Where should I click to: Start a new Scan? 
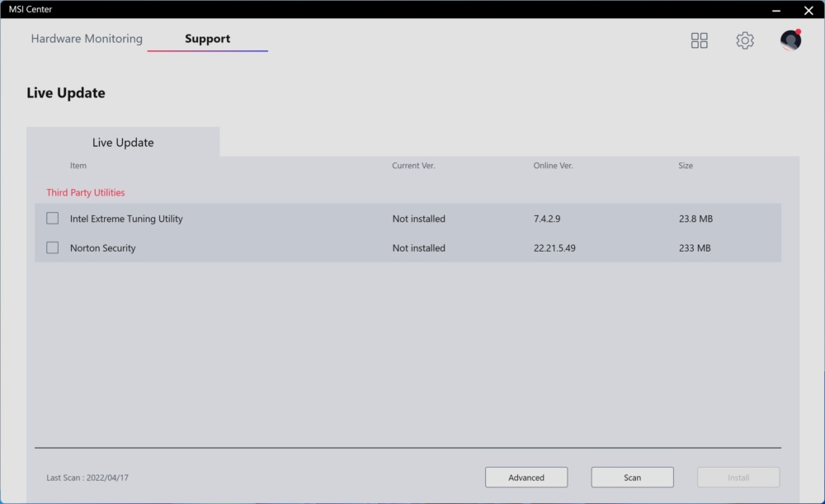pyautogui.click(x=633, y=477)
